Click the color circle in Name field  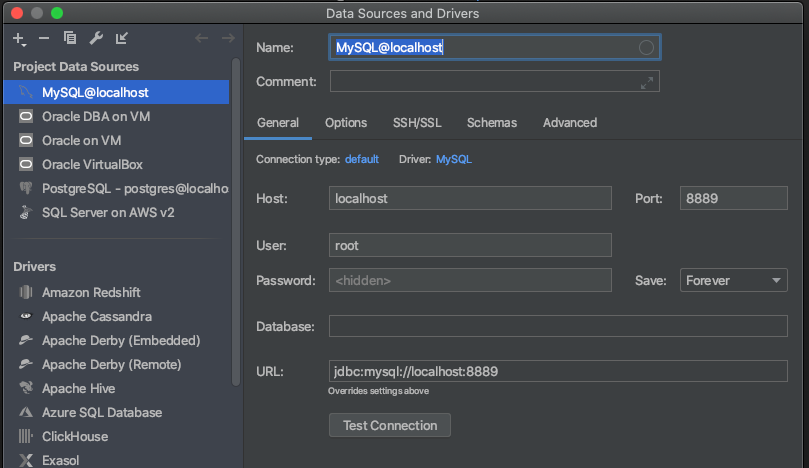(646, 47)
